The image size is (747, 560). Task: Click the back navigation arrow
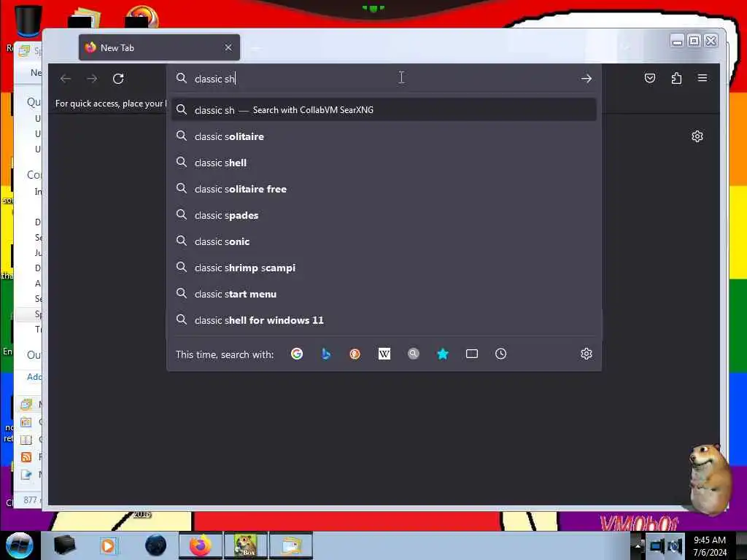[x=66, y=79]
